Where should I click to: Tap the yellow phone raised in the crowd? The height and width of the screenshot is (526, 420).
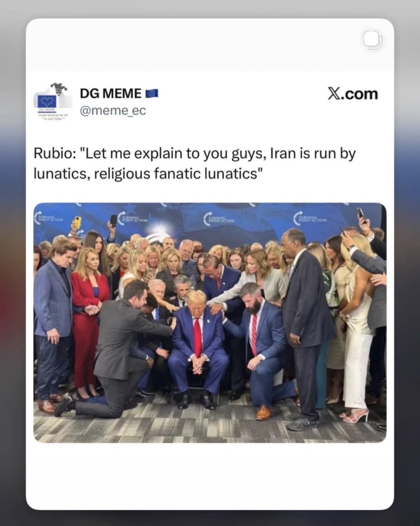[x=76, y=223]
